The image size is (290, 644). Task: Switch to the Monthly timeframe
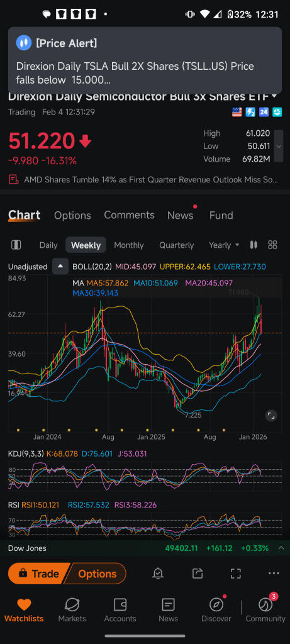129,245
